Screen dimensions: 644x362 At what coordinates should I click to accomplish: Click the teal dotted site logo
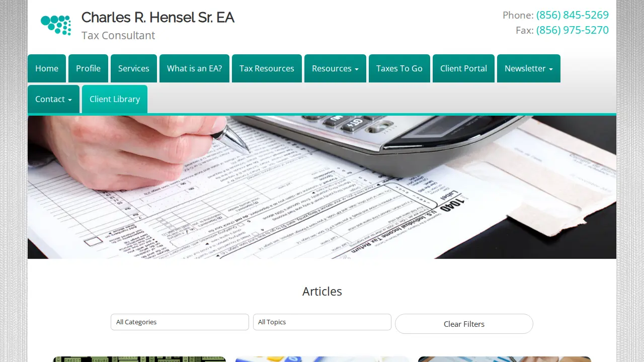56,25
